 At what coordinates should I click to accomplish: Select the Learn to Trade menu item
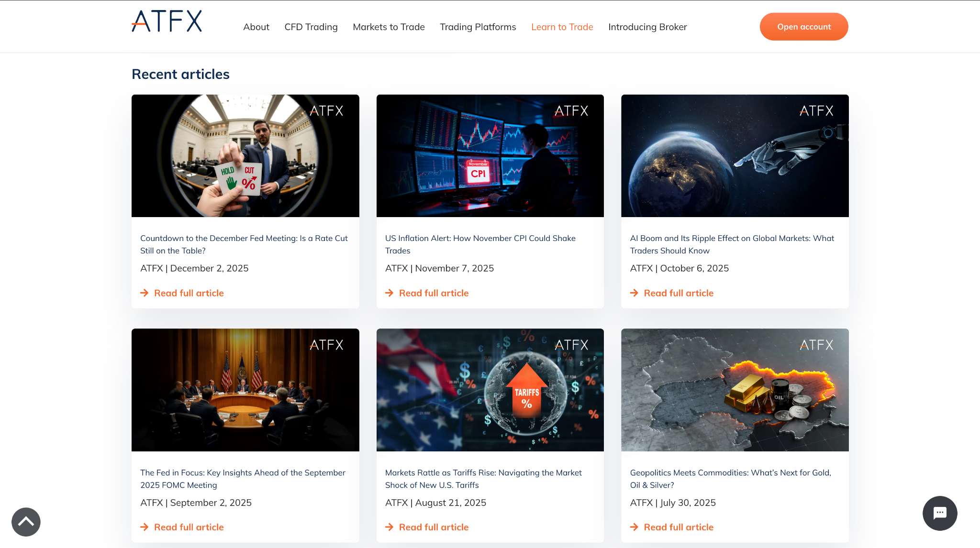tap(562, 27)
